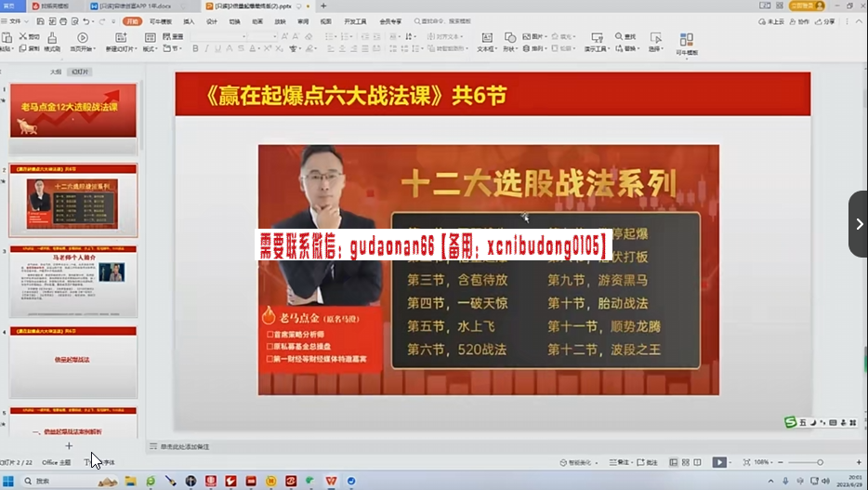The image size is (868, 490).
Task: Adjust the zoom slider handle
Action: (x=820, y=462)
